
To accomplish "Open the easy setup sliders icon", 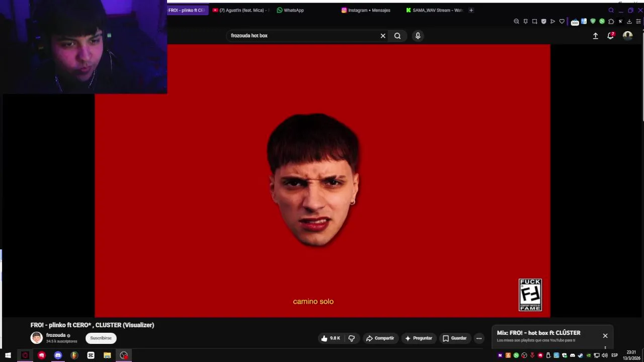I will (638, 22).
